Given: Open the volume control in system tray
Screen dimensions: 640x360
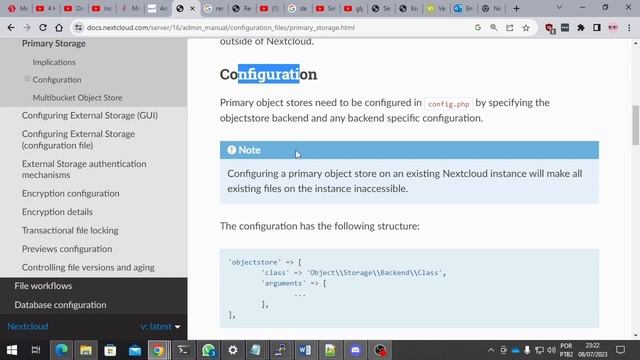Looking at the screenshot, I should pos(551,350).
